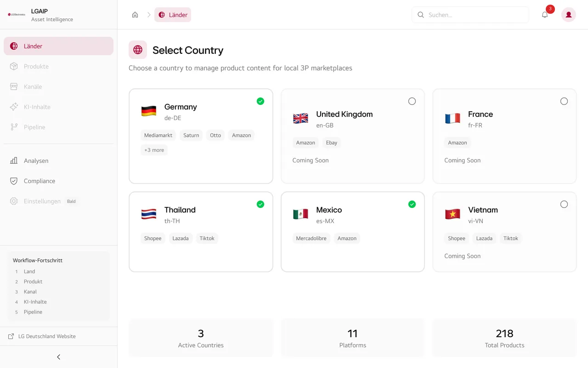Click the Otto platform tag

click(x=215, y=135)
